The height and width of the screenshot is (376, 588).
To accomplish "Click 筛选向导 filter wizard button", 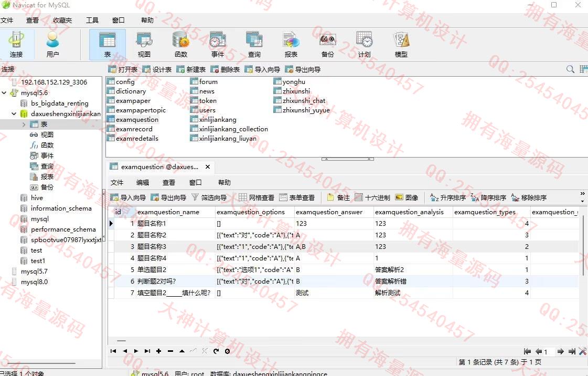I will [209, 197].
